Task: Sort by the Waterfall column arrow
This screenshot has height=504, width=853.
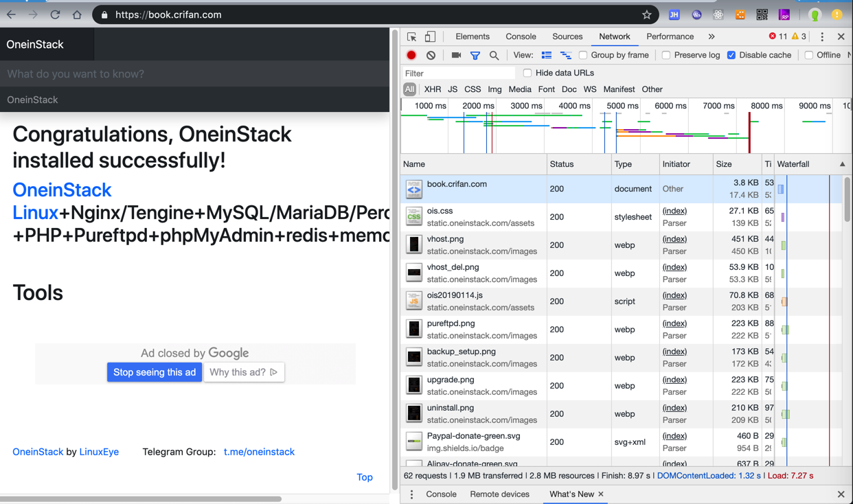Action: click(x=842, y=164)
